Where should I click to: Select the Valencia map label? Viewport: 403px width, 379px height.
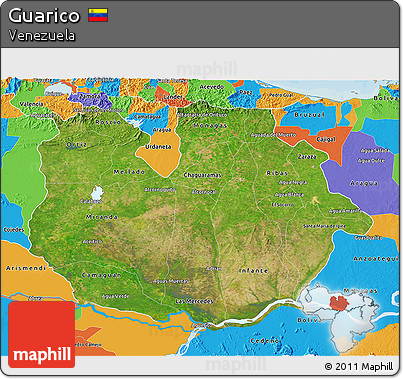tap(31, 104)
